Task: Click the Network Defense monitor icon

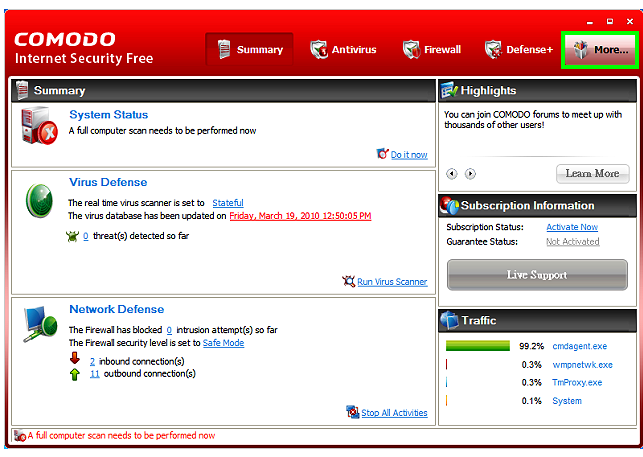Action: pos(40,324)
